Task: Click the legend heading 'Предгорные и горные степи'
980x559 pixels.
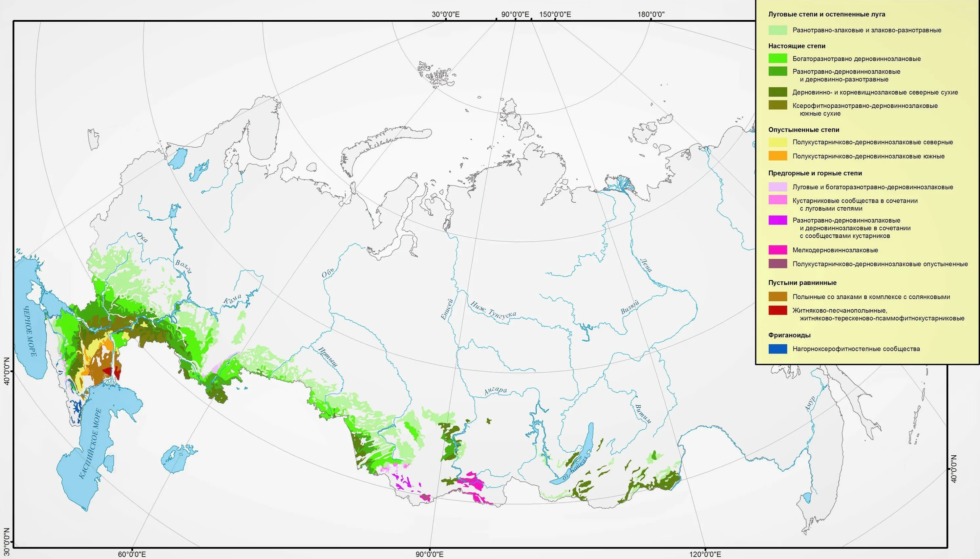Action: pos(815,173)
